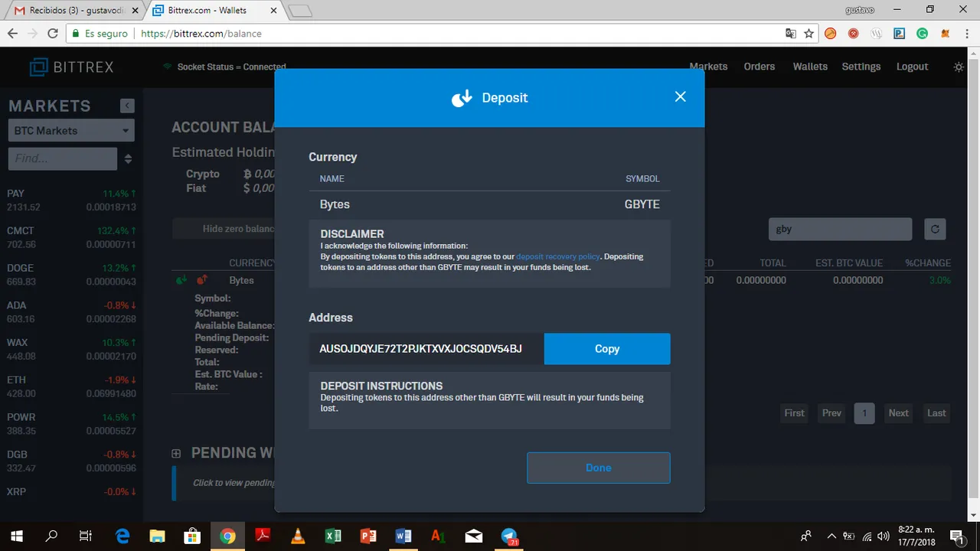Open the Markets menu in top navigation
Viewport: 980px width, 551px height.
pyautogui.click(x=708, y=67)
